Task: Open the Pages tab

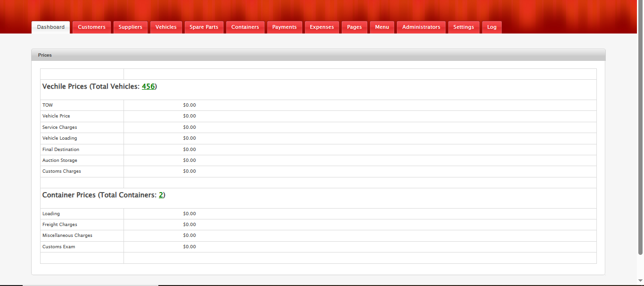Action: tap(354, 27)
